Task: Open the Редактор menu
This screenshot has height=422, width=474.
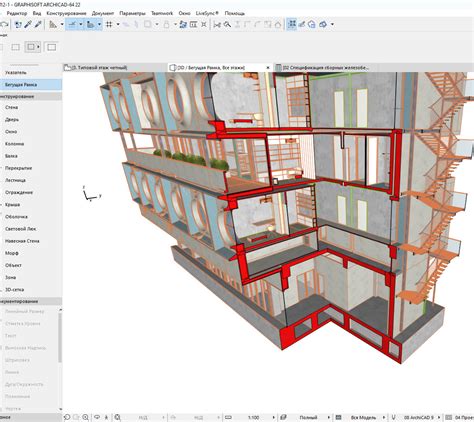Action: click(x=17, y=13)
